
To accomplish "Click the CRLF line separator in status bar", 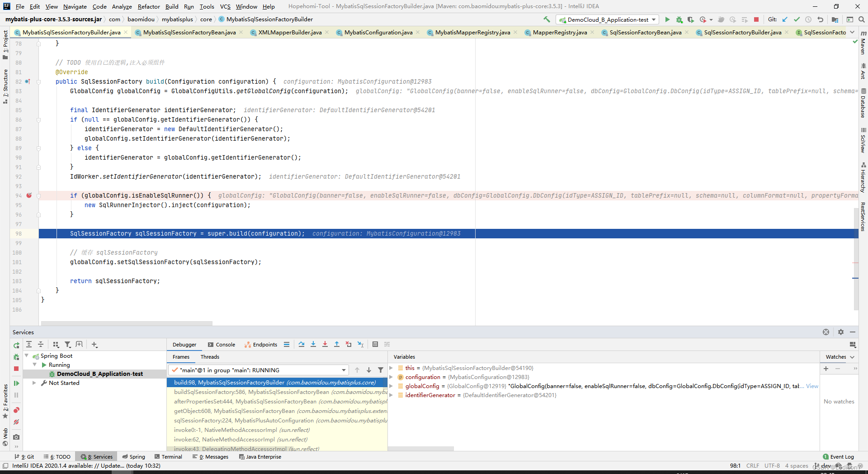I will pyautogui.click(x=753, y=466).
